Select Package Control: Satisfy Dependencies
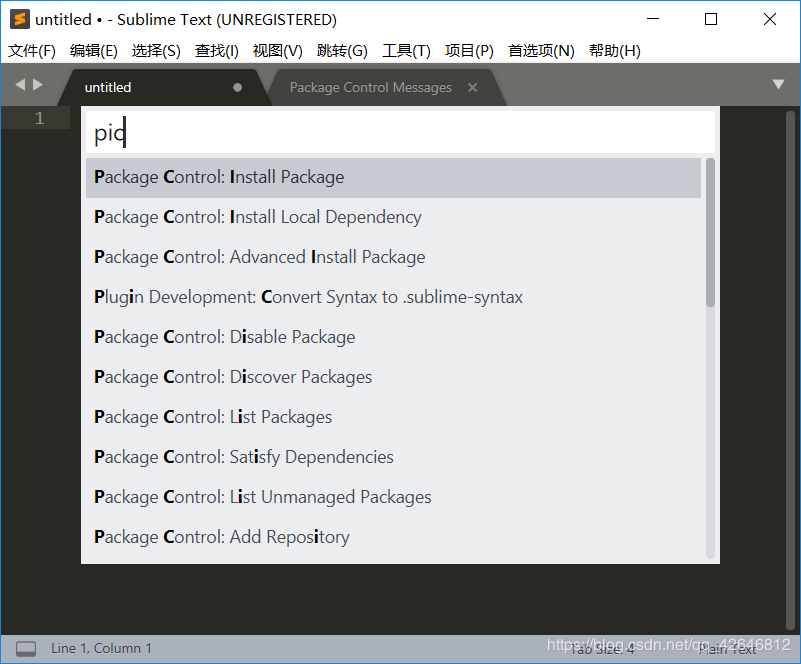This screenshot has height=664, width=801. (x=393, y=457)
